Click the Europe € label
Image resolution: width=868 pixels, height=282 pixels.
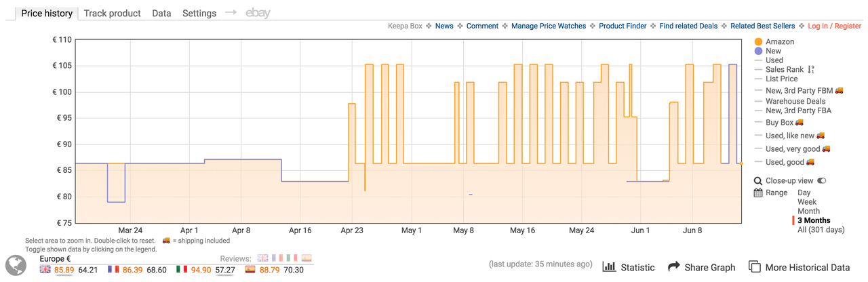click(56, 259)
